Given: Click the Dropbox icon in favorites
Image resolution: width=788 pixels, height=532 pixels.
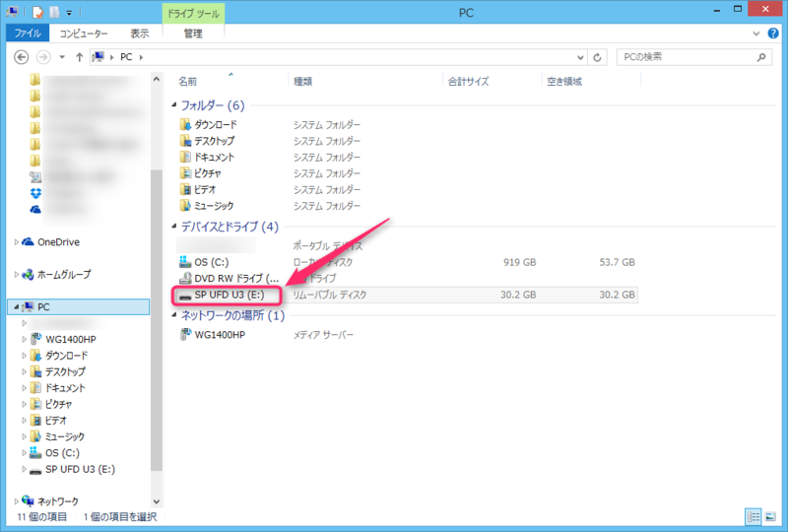Looking at the screenshot, I should tap(35, 193).
